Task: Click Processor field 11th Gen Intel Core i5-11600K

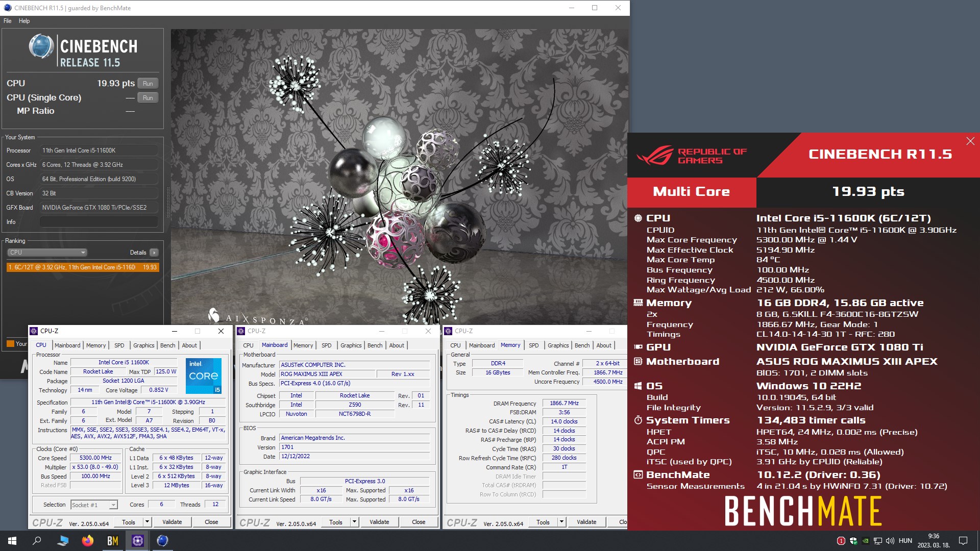Action: point(99,151)
